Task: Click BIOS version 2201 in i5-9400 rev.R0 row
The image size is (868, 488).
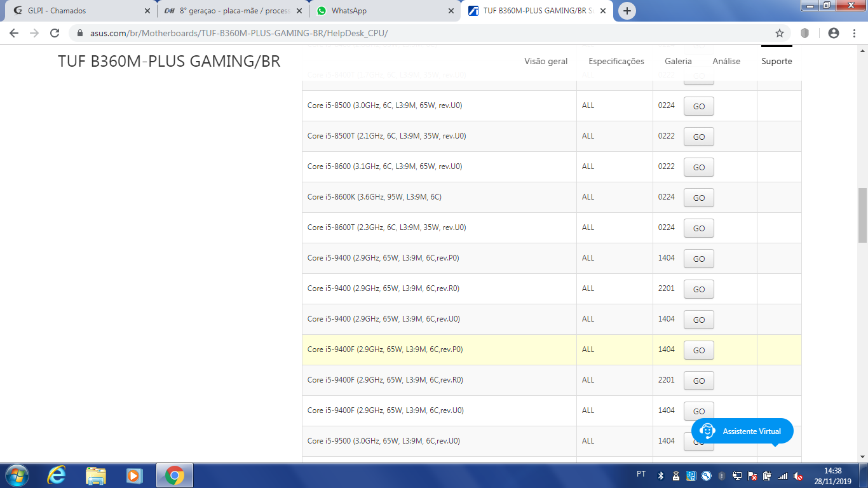Action: pyautogui.click(x=667, y=288)
